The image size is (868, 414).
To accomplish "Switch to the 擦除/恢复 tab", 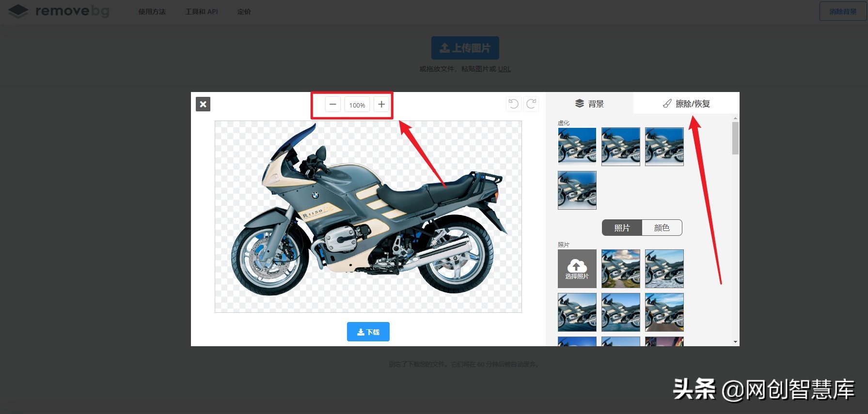I will 686,104.
